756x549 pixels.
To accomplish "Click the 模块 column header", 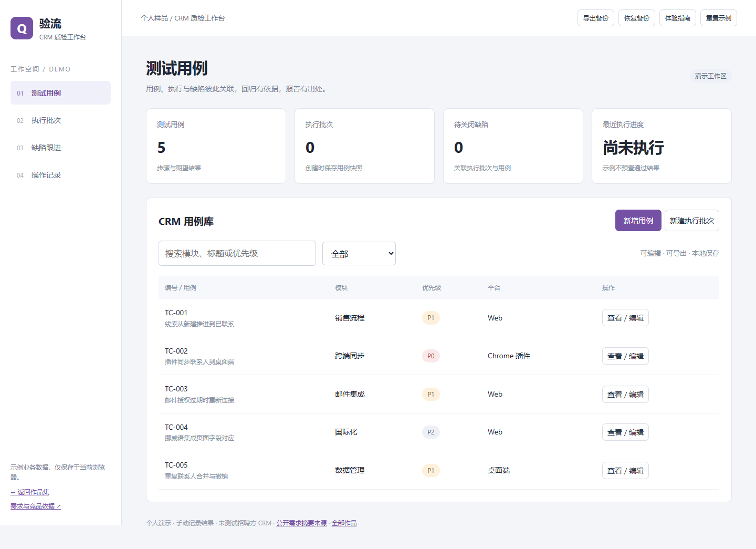I will coord(341,288).
